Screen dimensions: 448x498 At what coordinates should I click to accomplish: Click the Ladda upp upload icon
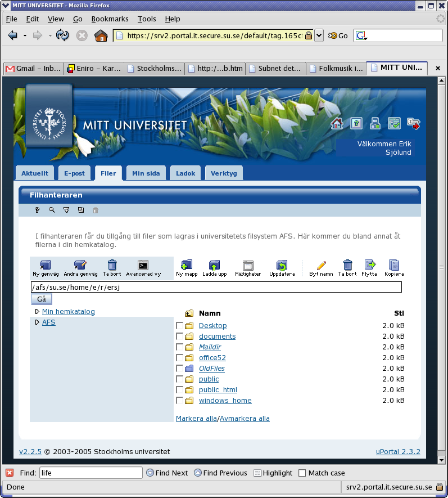coord(215,265)
